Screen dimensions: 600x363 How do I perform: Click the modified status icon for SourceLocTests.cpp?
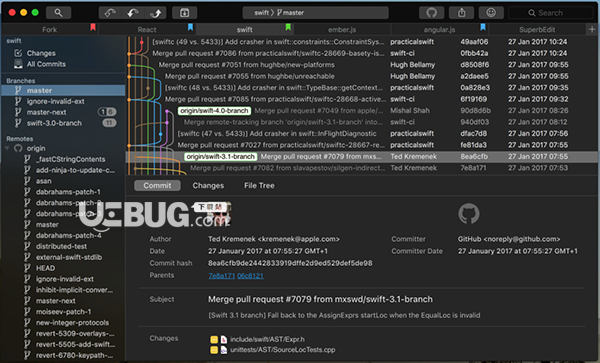214,350
